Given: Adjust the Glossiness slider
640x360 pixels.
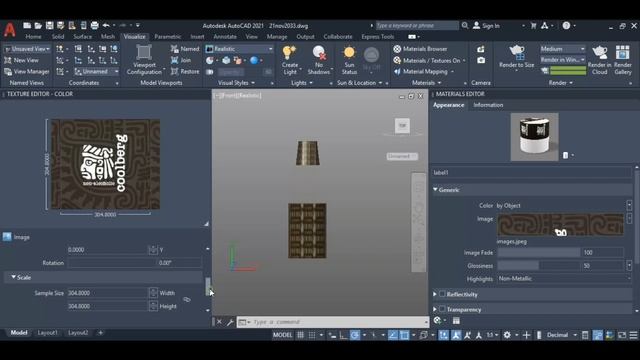Looking at the screenshot, I should click(538, 266).
